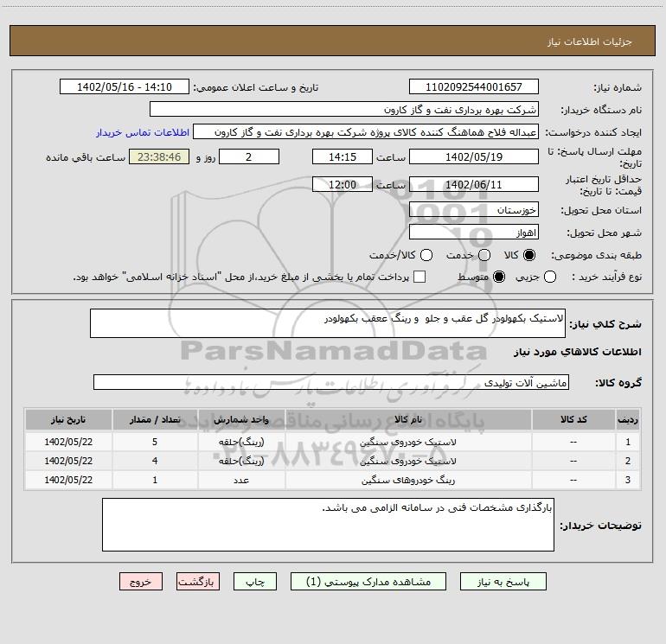Click row 2 item name لاستیک خودروی سنگین
This screenshot has height=644, width=666.
click(408, 461)
